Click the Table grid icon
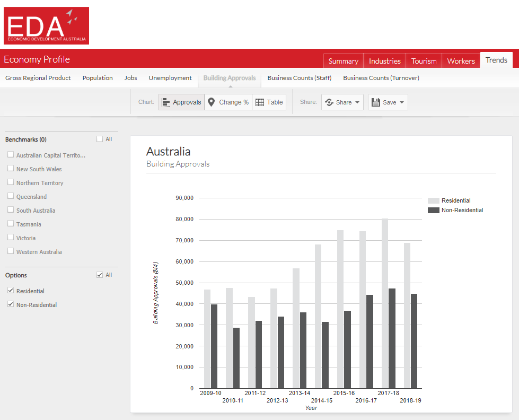 (260, 102)
